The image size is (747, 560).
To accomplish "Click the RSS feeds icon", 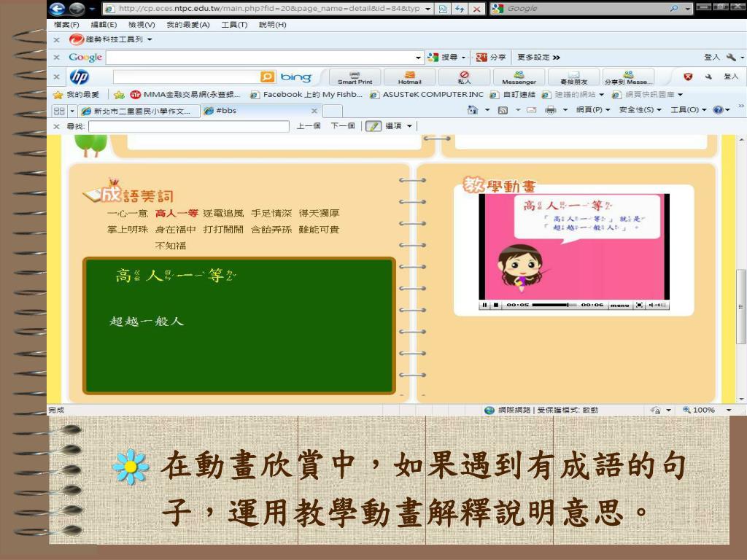I will click(x=503, y=110).
